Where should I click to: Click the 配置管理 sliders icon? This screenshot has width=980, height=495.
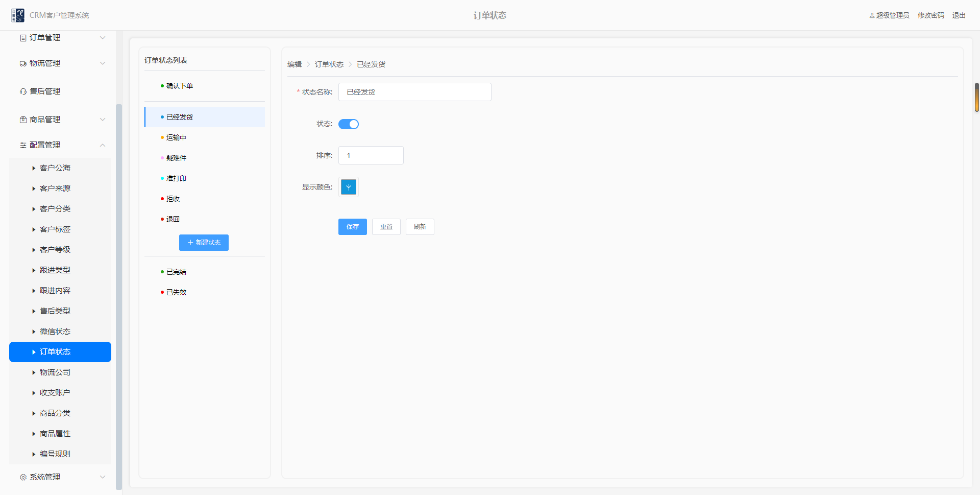click(x=23, y=145)
